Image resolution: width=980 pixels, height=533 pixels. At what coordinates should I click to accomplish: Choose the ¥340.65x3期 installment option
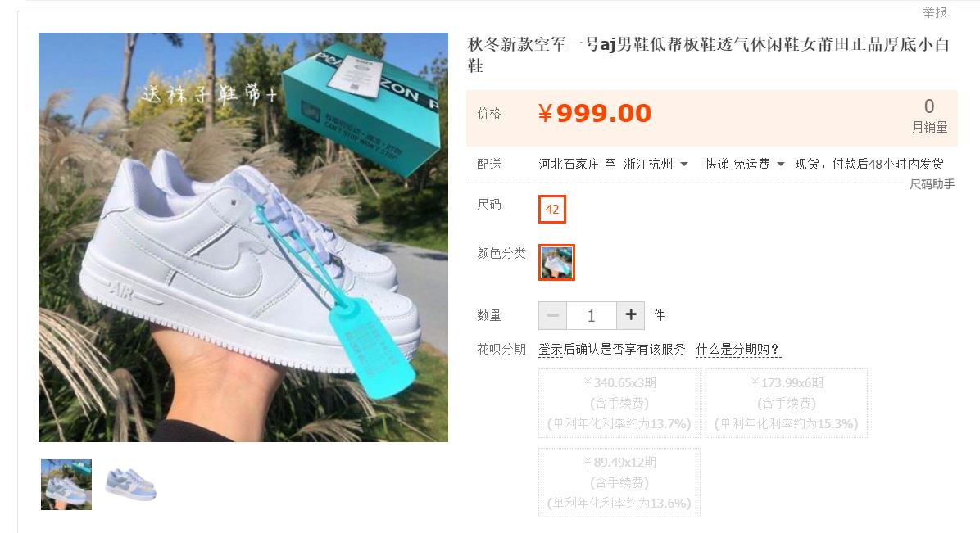pyautogui.click(x=619, y=403)
